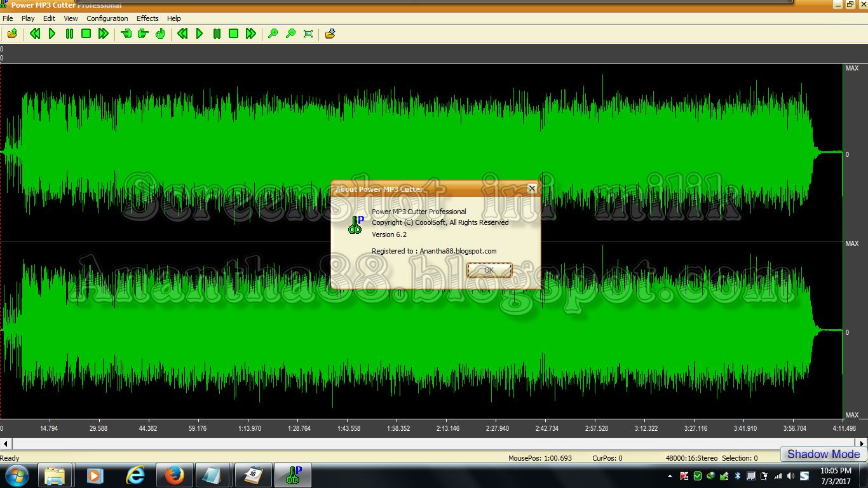Open the Windows Start menu
868x488 pixels.
[x=17, y=475]
